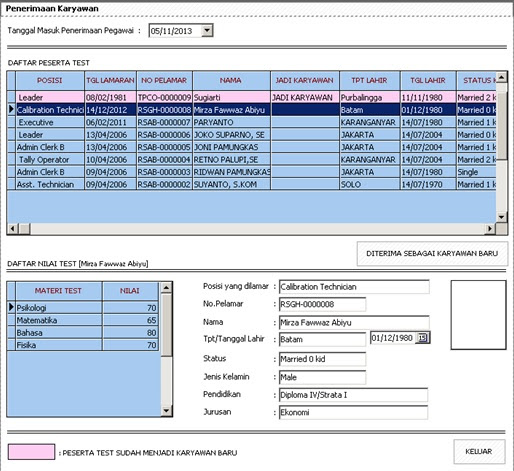Select the SUYANTO, S.KOM name cell
Screen dimensions: 514x471
[231, 184]
